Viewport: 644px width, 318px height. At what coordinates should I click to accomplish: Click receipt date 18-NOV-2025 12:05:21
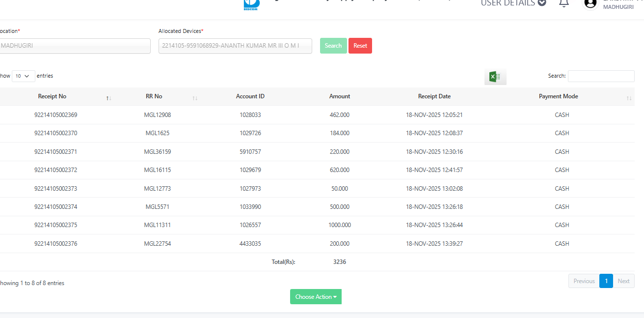click(x=434, y=115)
